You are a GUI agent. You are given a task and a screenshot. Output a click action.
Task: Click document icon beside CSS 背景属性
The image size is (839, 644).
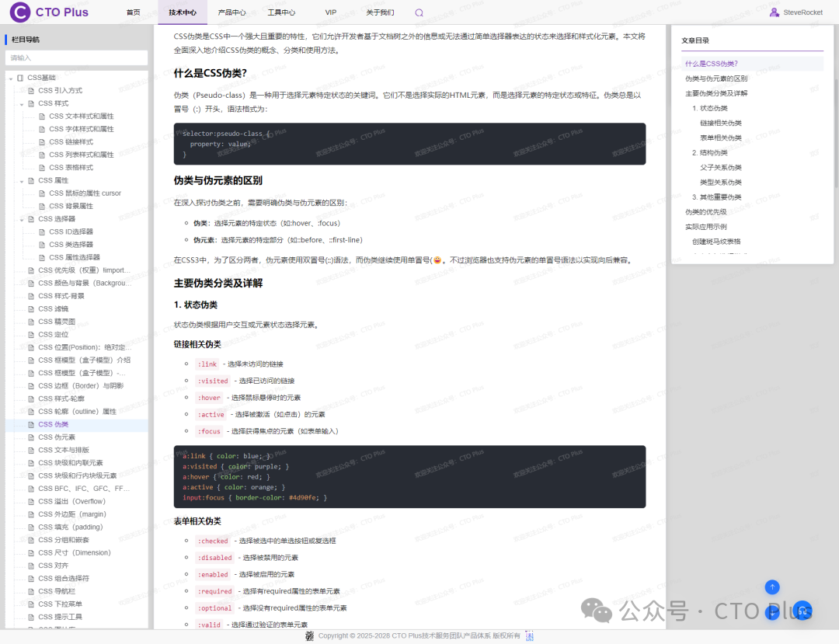click(42, 207)
